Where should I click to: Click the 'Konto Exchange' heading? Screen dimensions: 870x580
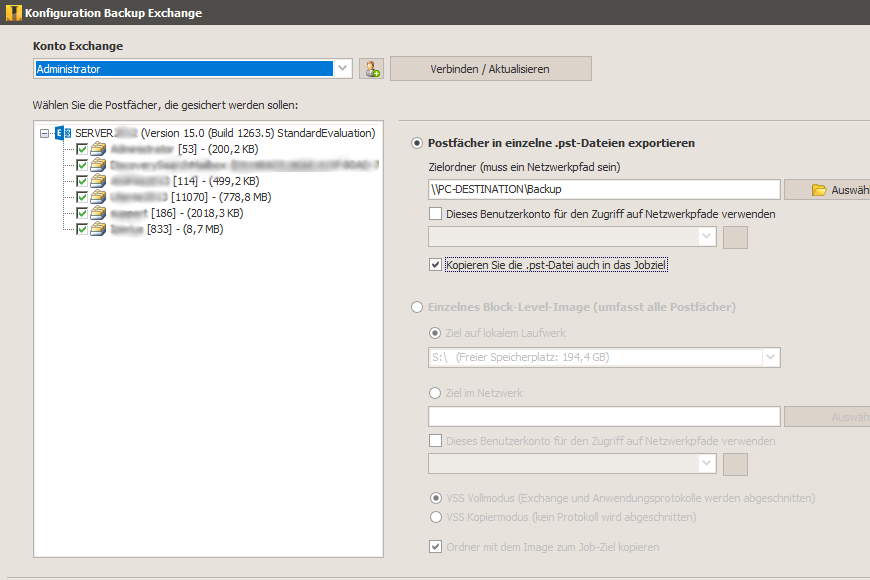[x=78, y=46]
